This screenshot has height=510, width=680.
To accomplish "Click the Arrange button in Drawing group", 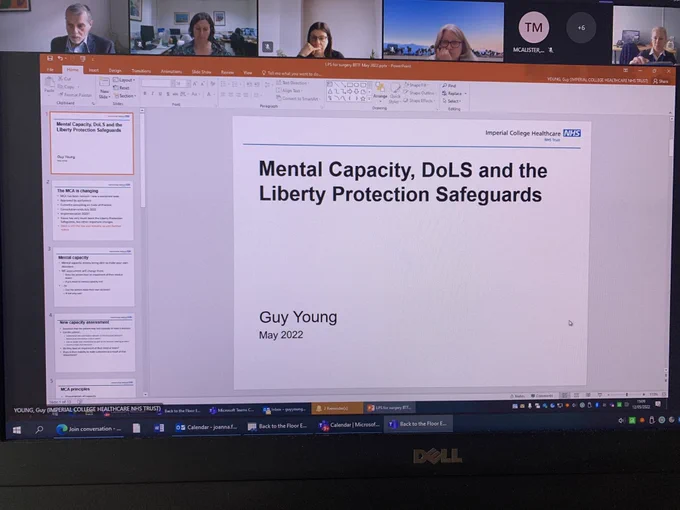I will [x=380, y=91].
